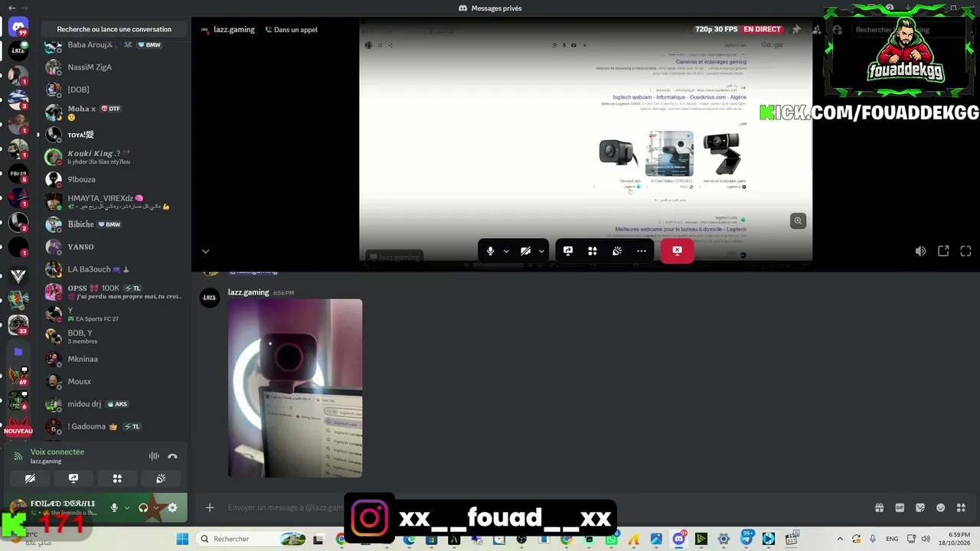Viewport: 980px width, 551px height.
Task: Click the Windows Start button
Action: pyautogui.click(x=182, y=539)
